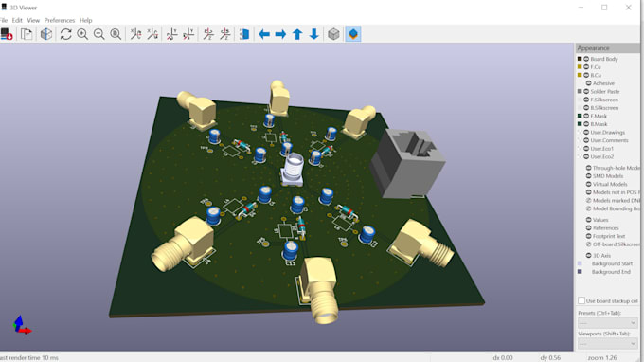Toggle User.Comments visibility eye
Image resolution: width=644 pixels, height=362 pixels.
point(586,140)
